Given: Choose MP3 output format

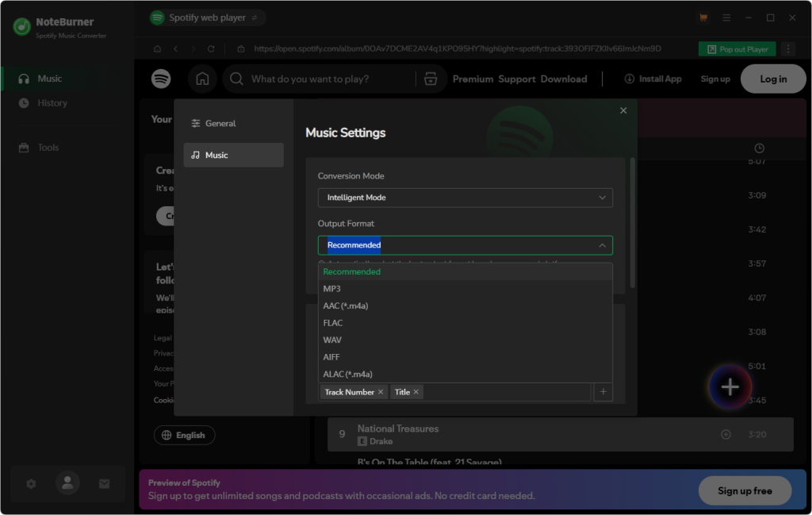Looking at the screenshot, I should 465,289.
